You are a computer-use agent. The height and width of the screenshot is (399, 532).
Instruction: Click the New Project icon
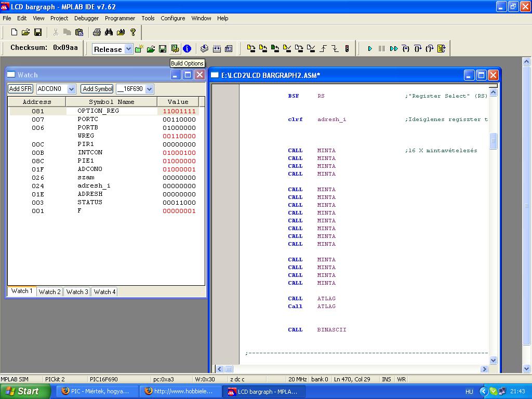[x=139, y=49]
